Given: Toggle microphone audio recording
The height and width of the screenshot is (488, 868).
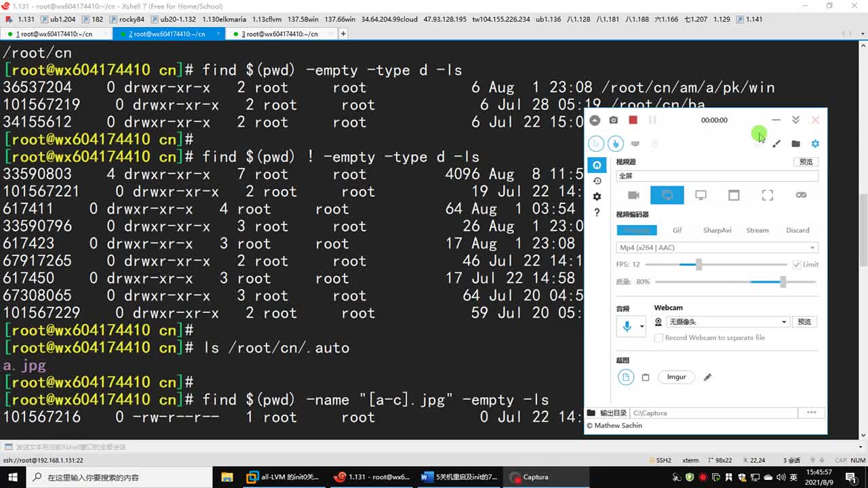Looking at the screenshot, I should (626, 327).
